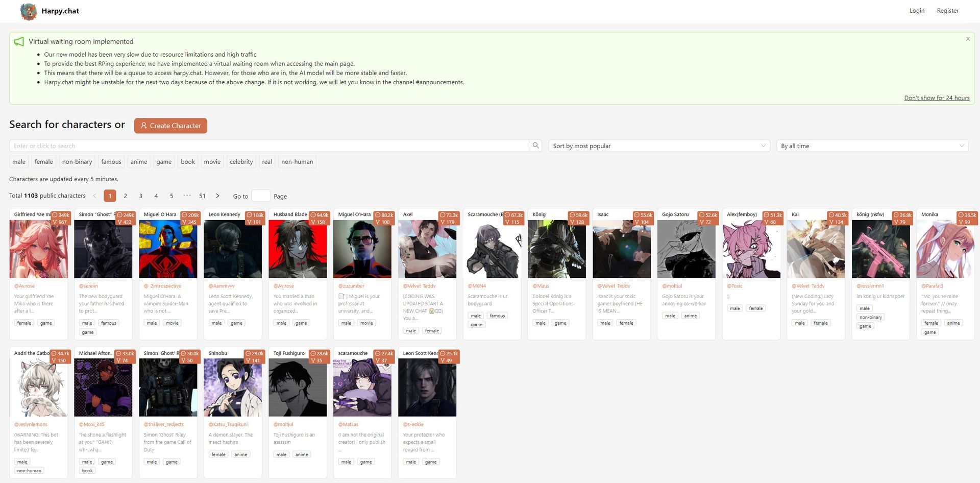Open the Sort by most popular dropdown

pyautogui.click(x=659, y=146)
